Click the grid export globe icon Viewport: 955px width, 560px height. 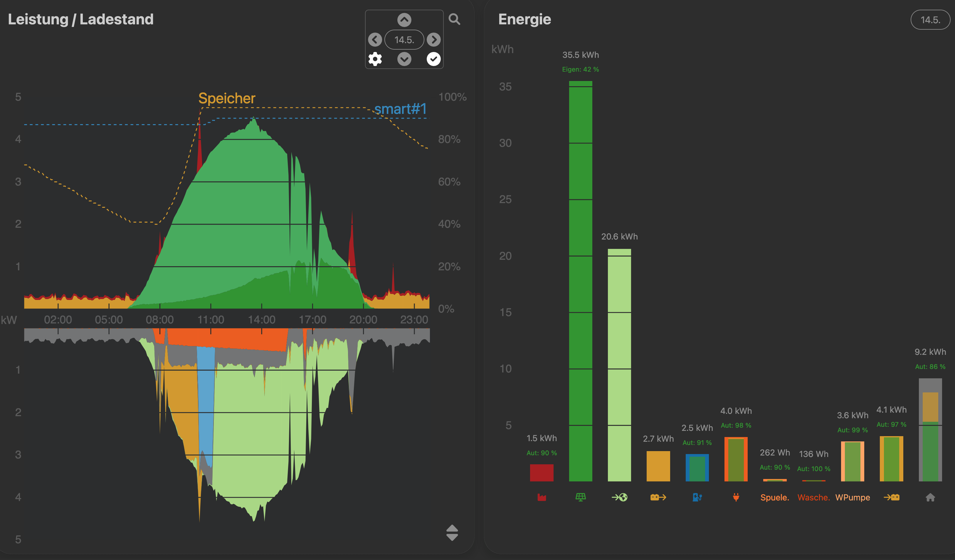coord(619,497)
